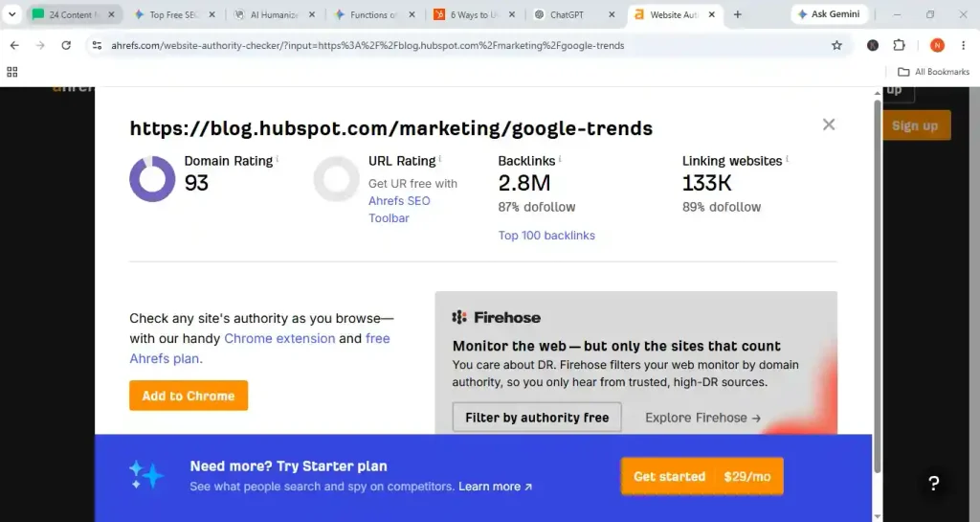The height and width of the screenshot is (522, 980).
Task: Click the Ask Gemini button
Action: (x=830, y=13)
